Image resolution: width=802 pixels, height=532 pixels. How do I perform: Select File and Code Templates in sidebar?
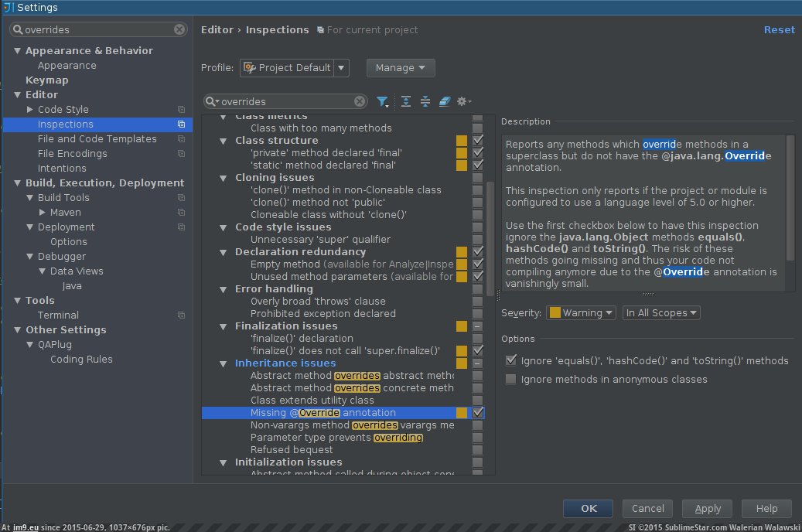[x=97, y=139]
